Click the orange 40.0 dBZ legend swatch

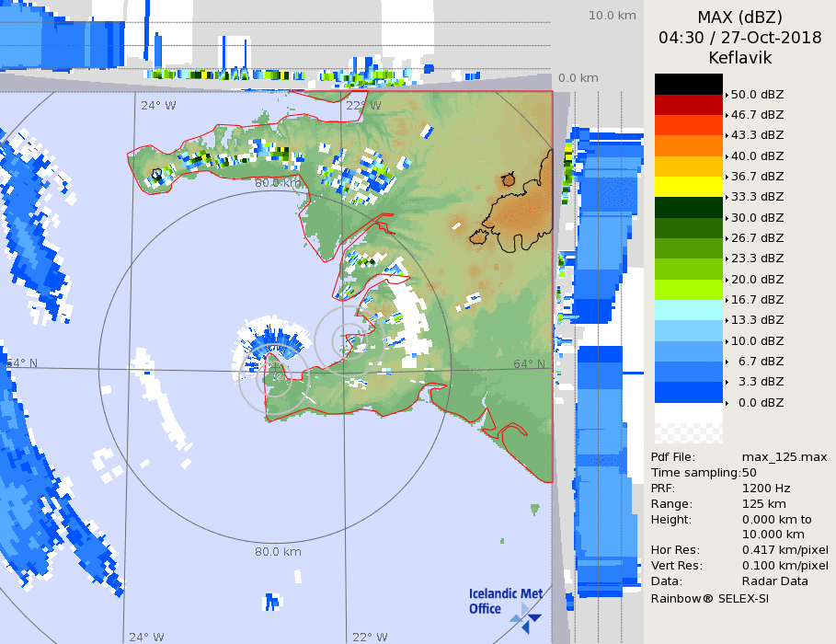click(x=688, y=145)
